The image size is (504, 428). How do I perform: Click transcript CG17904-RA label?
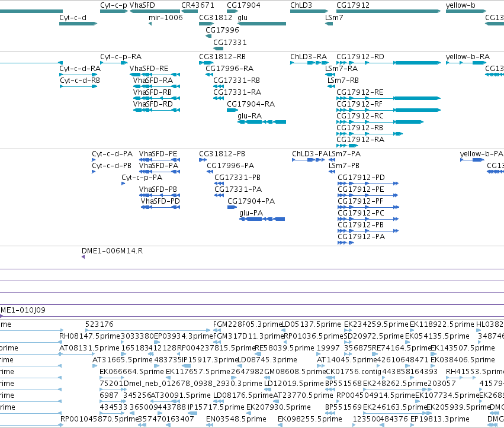tap(251, 104)
